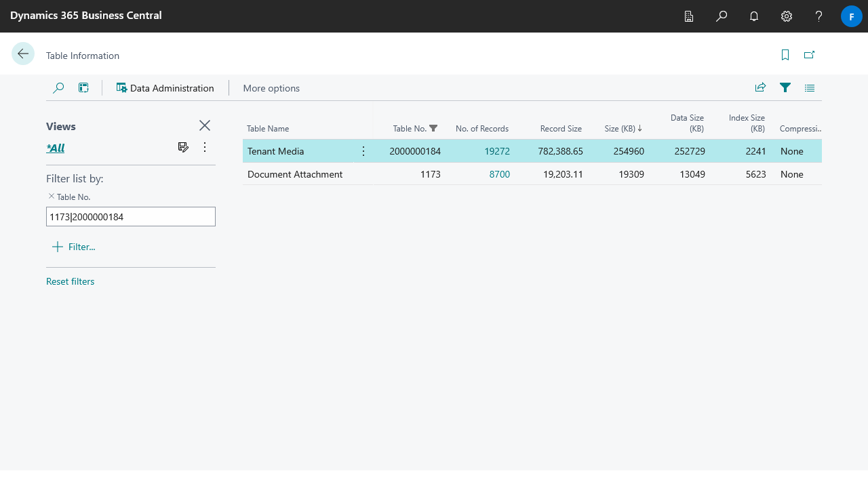Toggle the filter pane funnel icon
868x488 pixels.
click(785, 87)
